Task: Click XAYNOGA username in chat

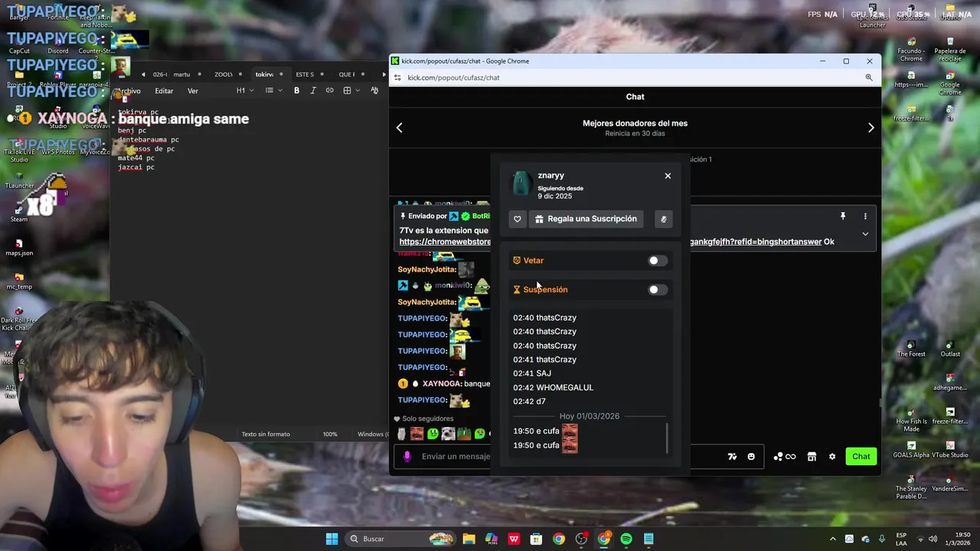Action: [x=442, y=384]
